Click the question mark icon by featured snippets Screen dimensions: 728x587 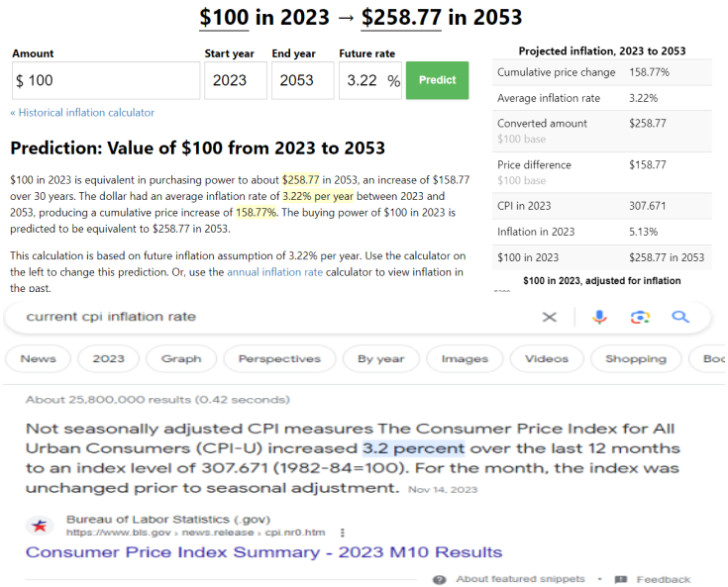[x=439, y=579]
